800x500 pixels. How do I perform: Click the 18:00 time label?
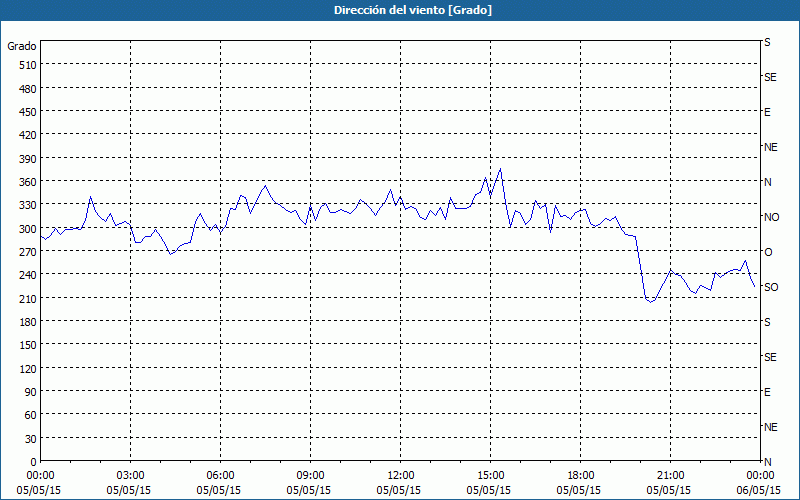(x=580, y=476)
